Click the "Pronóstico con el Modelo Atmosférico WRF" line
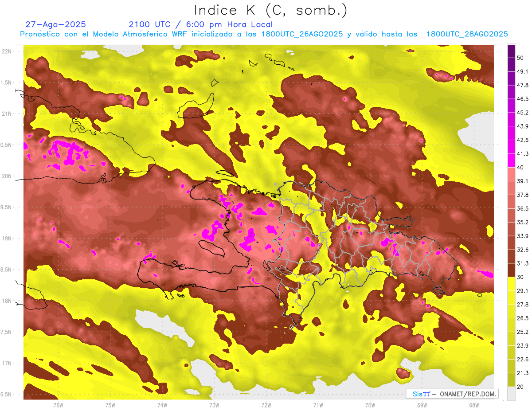 [x=104, y=34]
